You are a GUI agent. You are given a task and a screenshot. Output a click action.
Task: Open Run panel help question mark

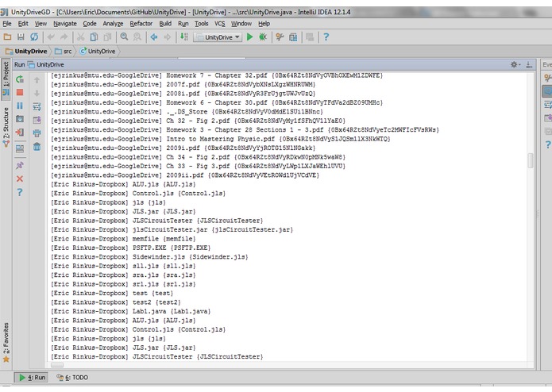coord(20,192)
